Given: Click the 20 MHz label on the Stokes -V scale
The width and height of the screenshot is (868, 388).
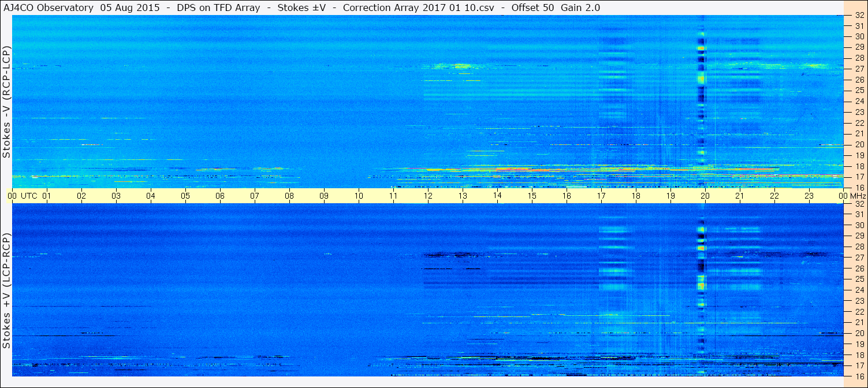Looking at the screenshot, I should pos(859,144).
